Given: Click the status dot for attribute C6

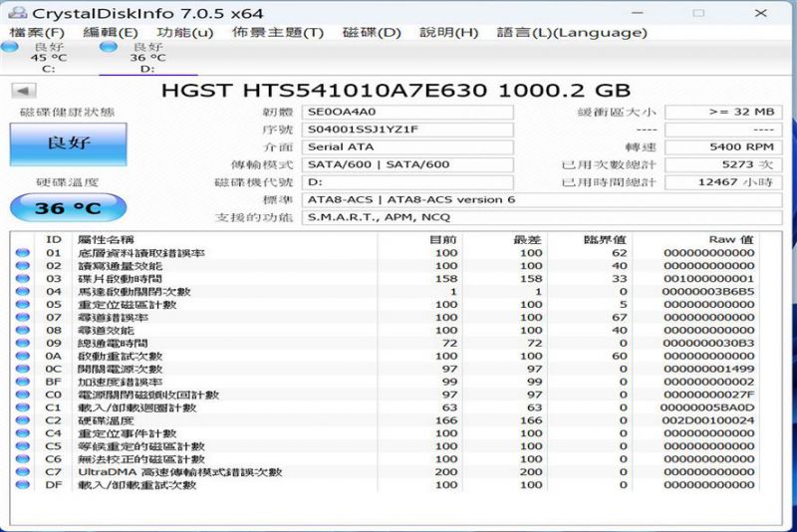Looking at the screenshot, I should 22,459.
